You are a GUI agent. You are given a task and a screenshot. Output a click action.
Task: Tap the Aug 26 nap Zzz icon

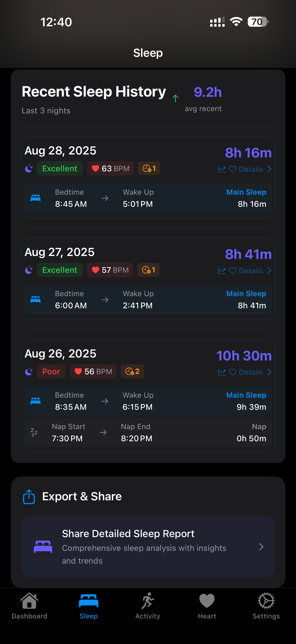click(x=34, y=432)
